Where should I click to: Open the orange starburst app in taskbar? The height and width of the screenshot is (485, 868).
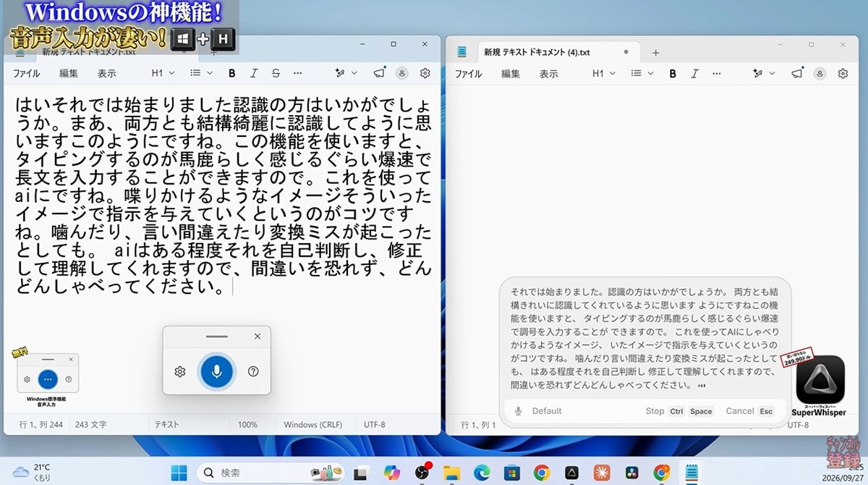pos(601,473)
